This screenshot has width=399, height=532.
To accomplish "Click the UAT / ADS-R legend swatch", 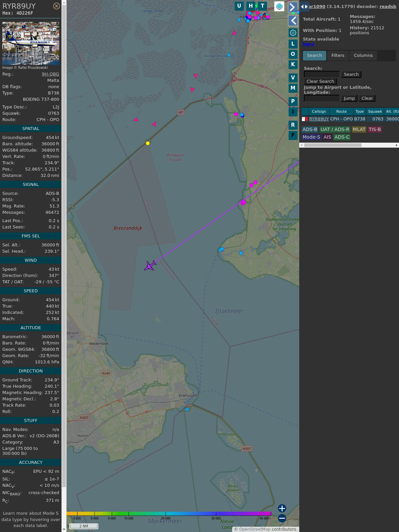I will pyautogui.click(x=335, y=130).
